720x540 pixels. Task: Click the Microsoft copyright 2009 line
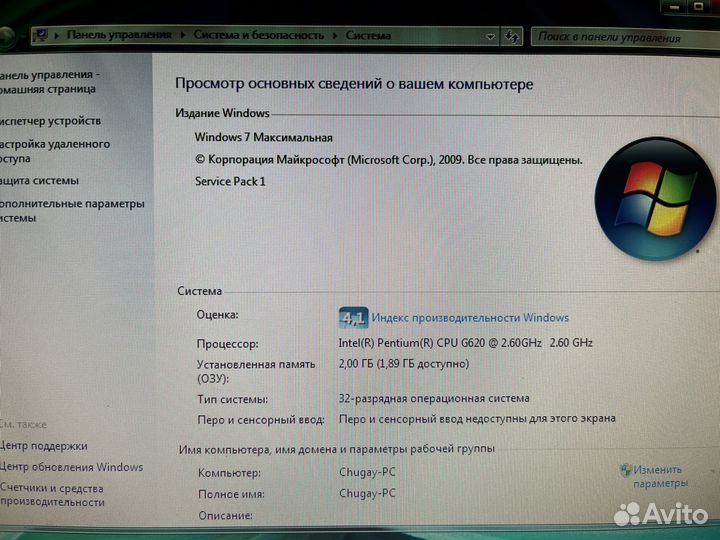coord(388,160)
